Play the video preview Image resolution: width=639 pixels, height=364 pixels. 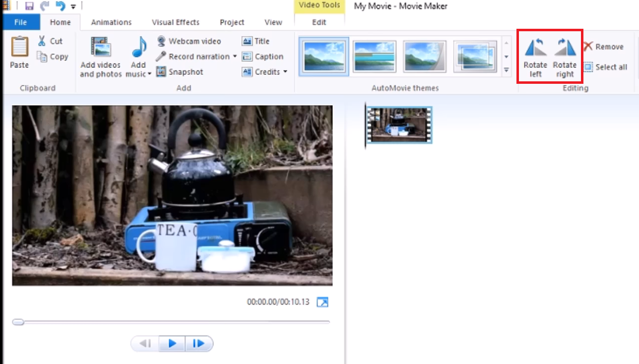coord(171,343)
